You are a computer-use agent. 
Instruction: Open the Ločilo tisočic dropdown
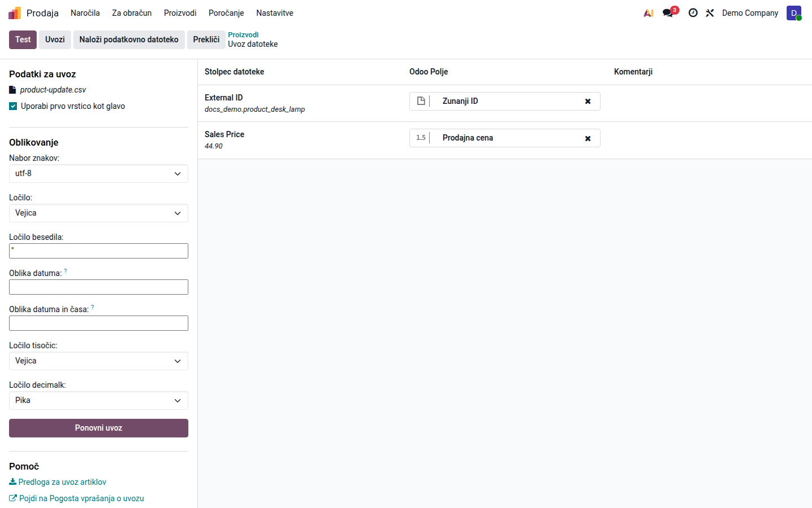[x=99, y=361]
